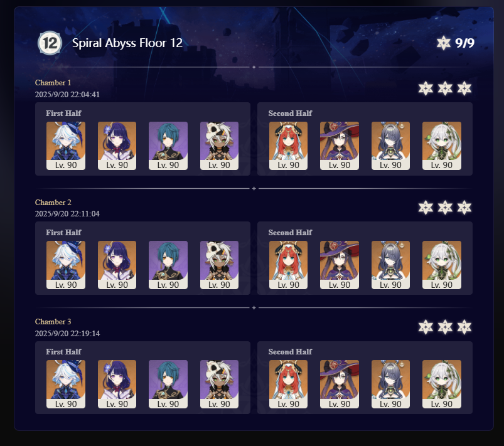The image size is (504, 446).
Task: Click the Chamber 2 heading label
Action: (53, 203)
